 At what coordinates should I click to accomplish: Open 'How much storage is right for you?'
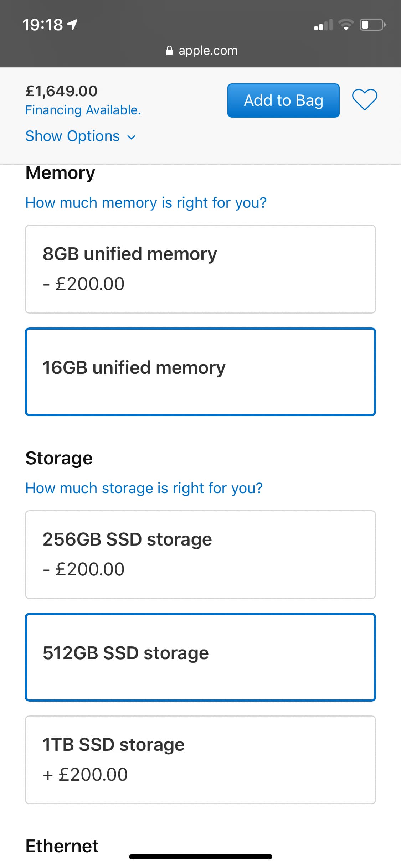(144, 488)
